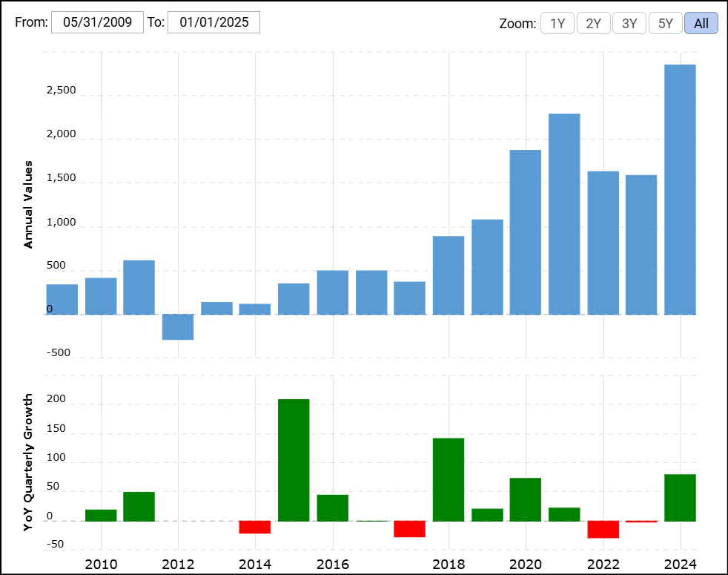The image size is (728, 575).
Task: Click the To date field showing 01/01/2025
Action: (x=214, y=22)
